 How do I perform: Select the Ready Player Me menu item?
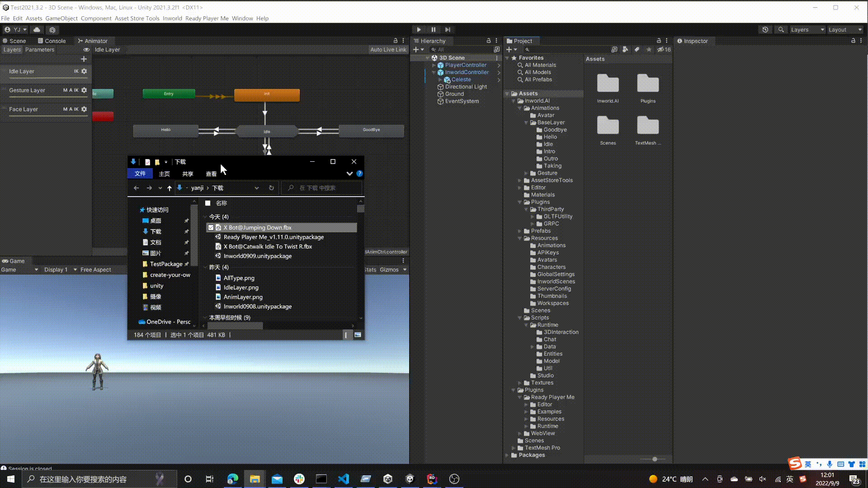(207, 18)
